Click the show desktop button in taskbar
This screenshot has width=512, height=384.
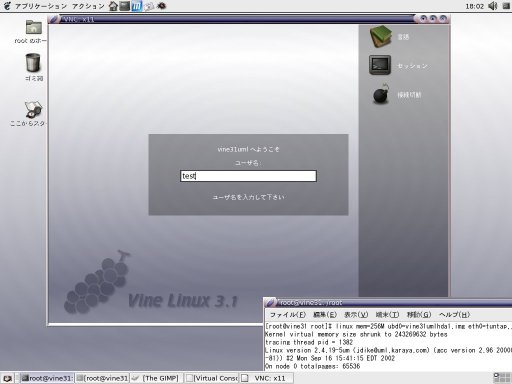pos(7,378)
